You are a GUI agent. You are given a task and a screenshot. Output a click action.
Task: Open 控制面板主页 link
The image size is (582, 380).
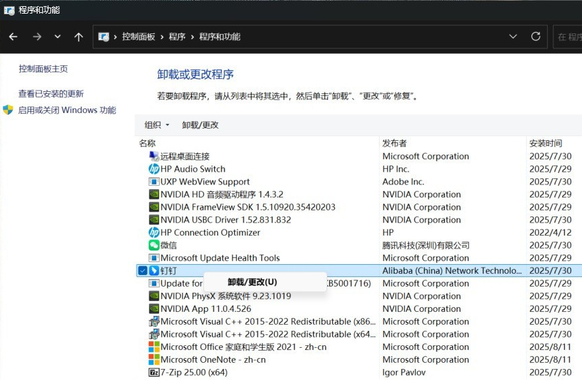pos(43,69)
